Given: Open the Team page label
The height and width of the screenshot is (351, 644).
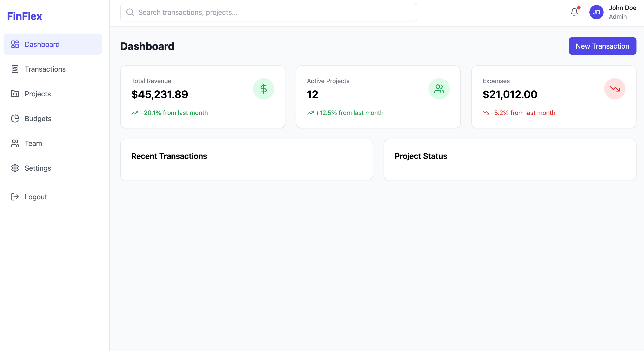Looking at the screenshot, I should (33, 143).
